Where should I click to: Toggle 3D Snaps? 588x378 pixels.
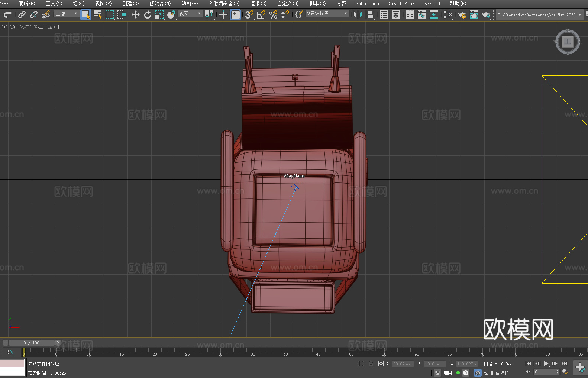coord(249,14)
